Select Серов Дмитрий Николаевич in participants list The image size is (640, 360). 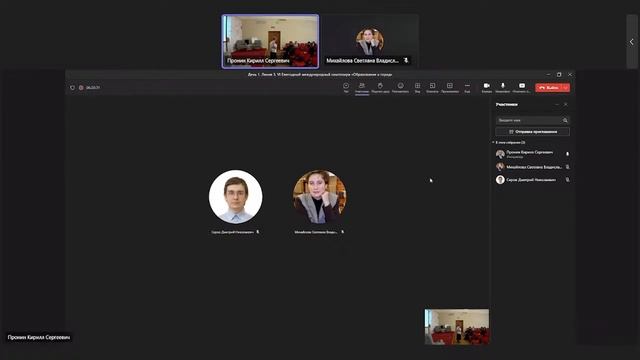coord(532,180)
